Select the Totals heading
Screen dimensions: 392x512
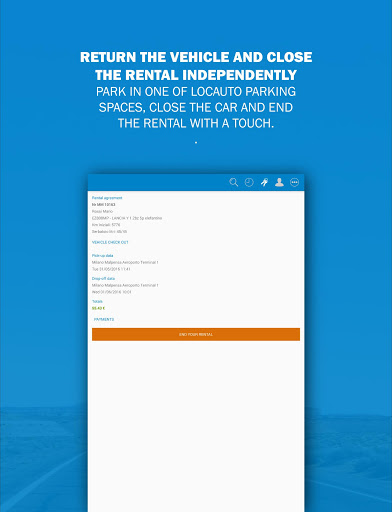click(x=97, y=301)
